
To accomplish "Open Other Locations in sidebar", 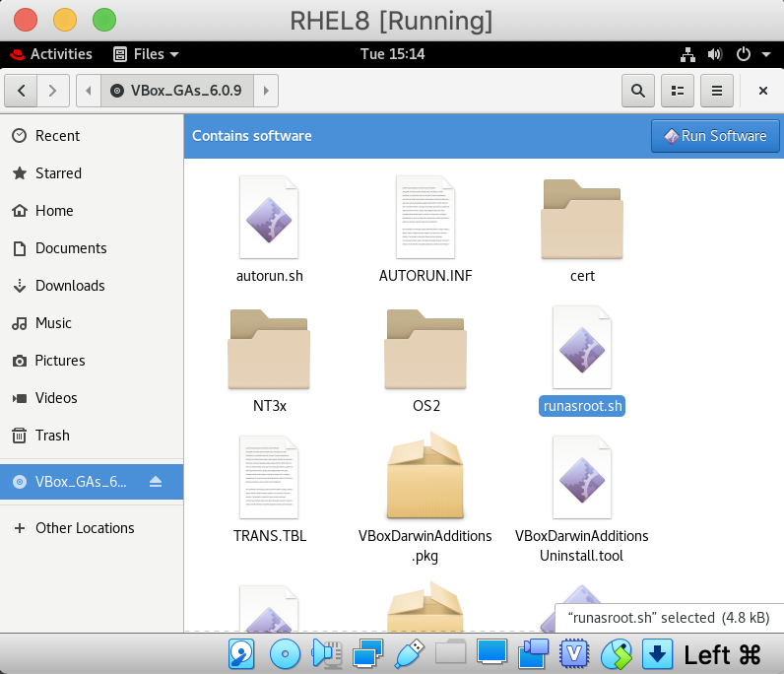I will (92, 528).
